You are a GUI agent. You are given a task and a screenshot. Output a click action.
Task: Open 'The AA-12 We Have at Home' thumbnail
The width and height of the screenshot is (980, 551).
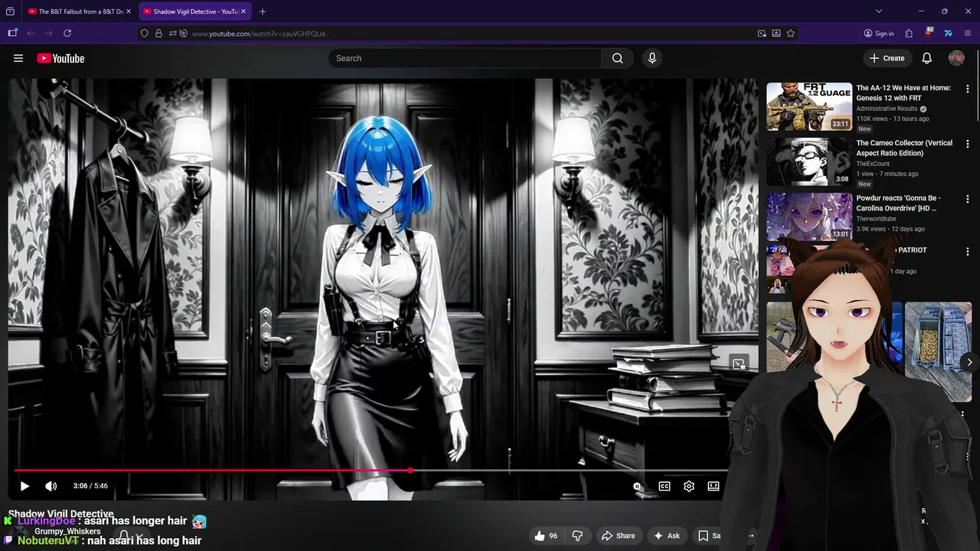pyautogui.click(x=809, y=106)
